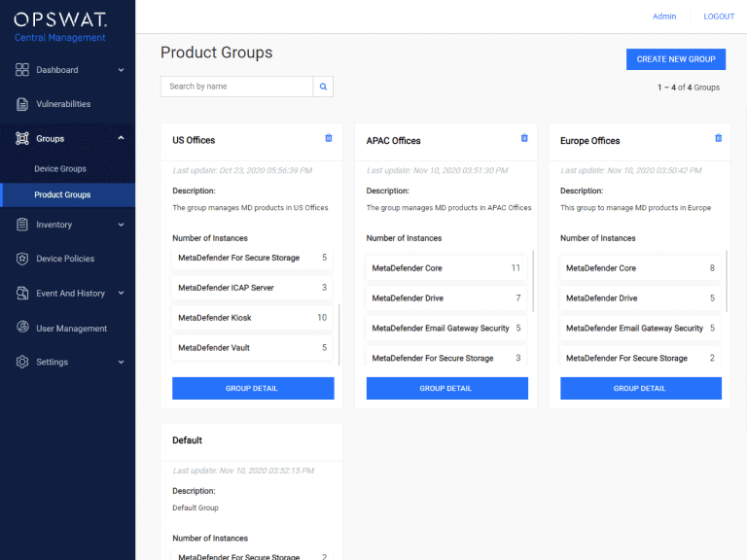Select MetaDefender For Secure Storage row in US Offices
This screenshot has width=747, height=560.
pyautogui.click(x=253, y=259)
